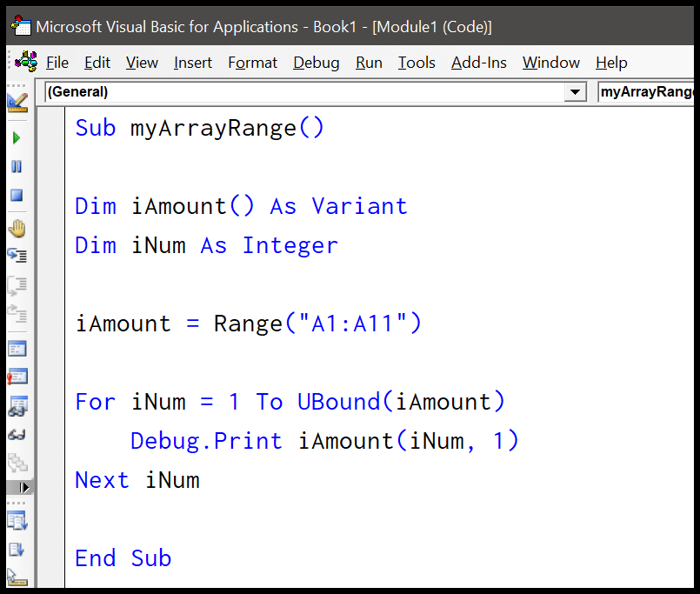The width and height of the screenshot is (700, 594).
Task: Click margin beside the Debug.Print line
Action: [x=55, y=441]
